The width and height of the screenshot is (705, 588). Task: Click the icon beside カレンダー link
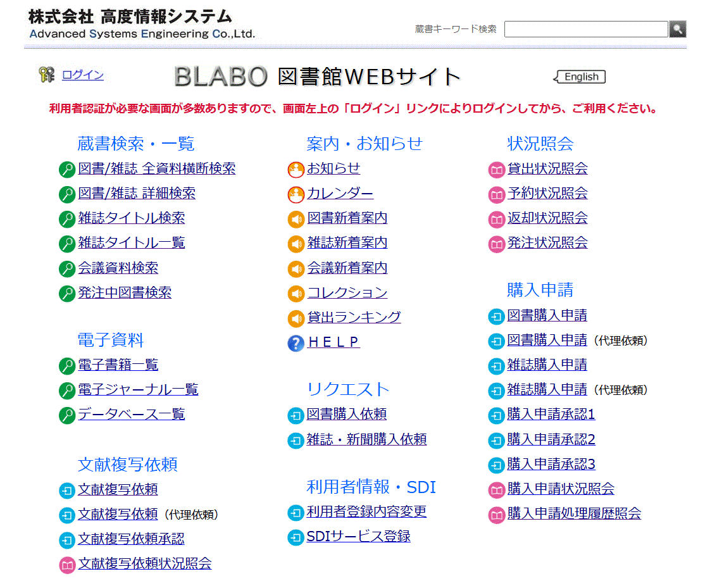click(296, 194)
